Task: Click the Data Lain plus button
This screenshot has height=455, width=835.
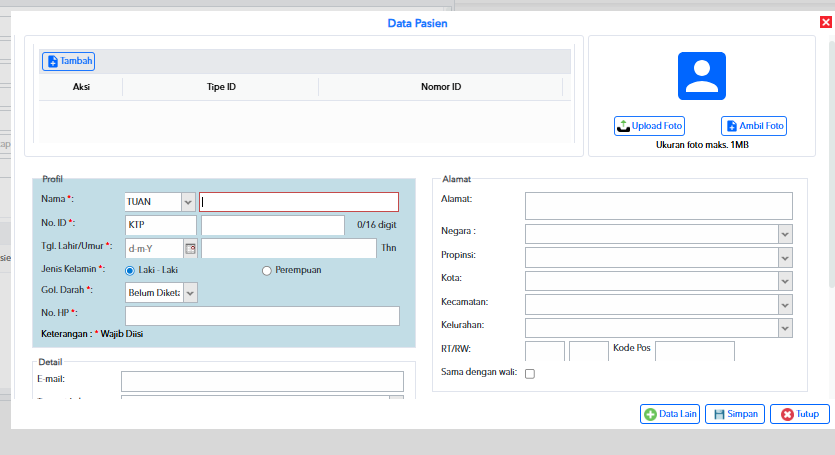Action: pos(670,414)
